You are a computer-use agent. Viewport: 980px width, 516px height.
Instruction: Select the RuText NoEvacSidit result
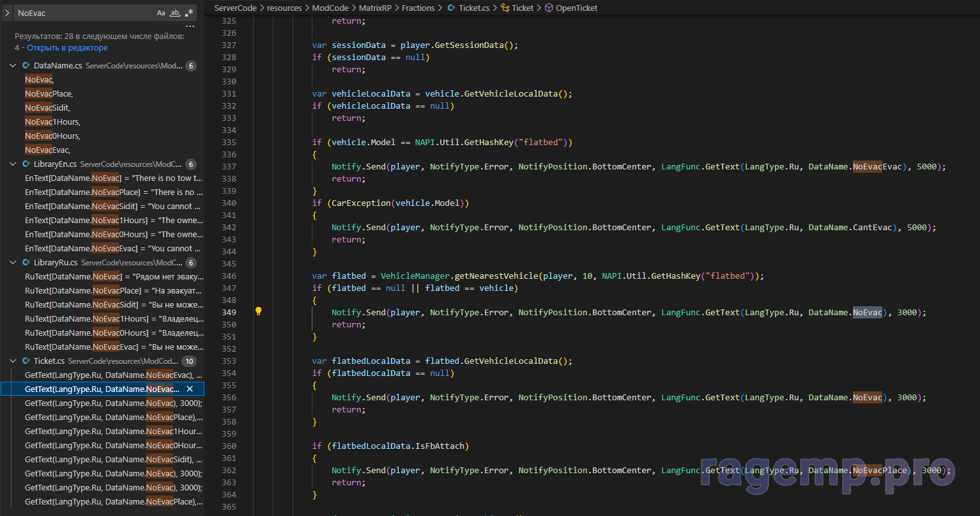point(114,305)
